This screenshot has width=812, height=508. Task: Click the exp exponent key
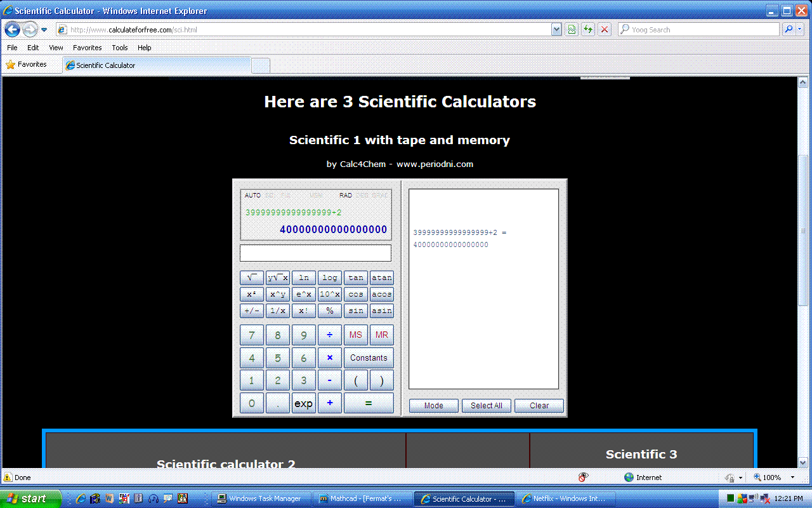point(304,403)
